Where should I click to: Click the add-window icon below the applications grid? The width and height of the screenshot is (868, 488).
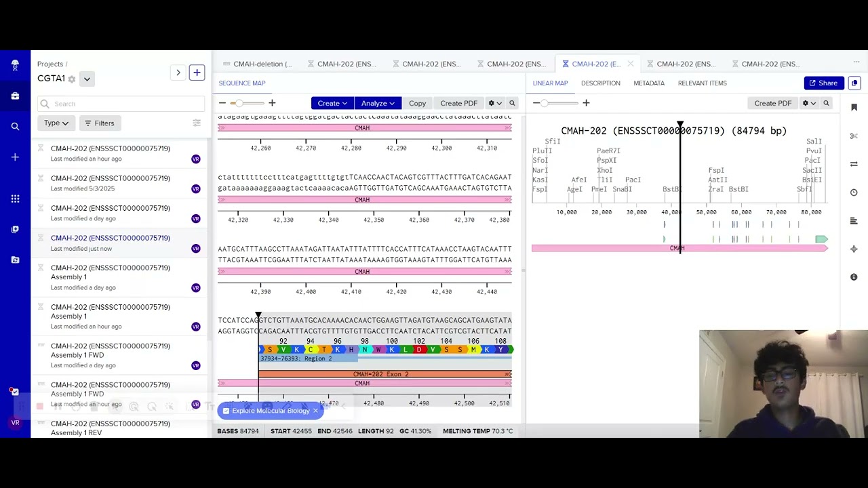coord(15,229)
